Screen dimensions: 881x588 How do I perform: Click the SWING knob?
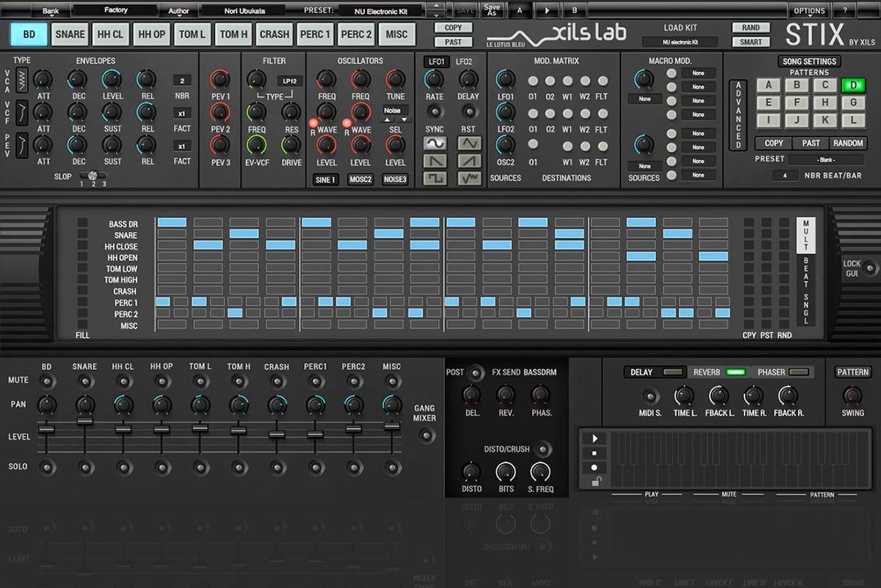tap(852, 396)
